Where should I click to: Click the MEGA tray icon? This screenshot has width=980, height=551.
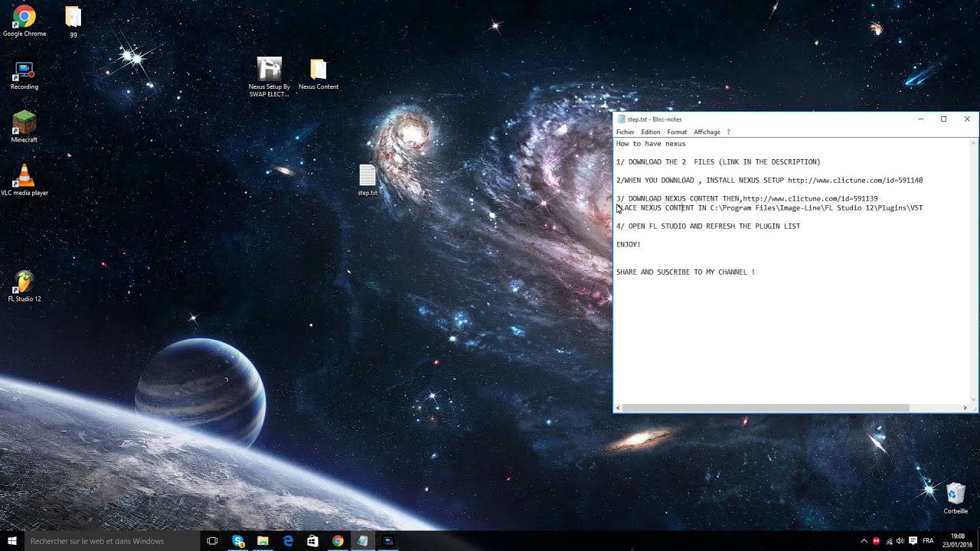876,541
